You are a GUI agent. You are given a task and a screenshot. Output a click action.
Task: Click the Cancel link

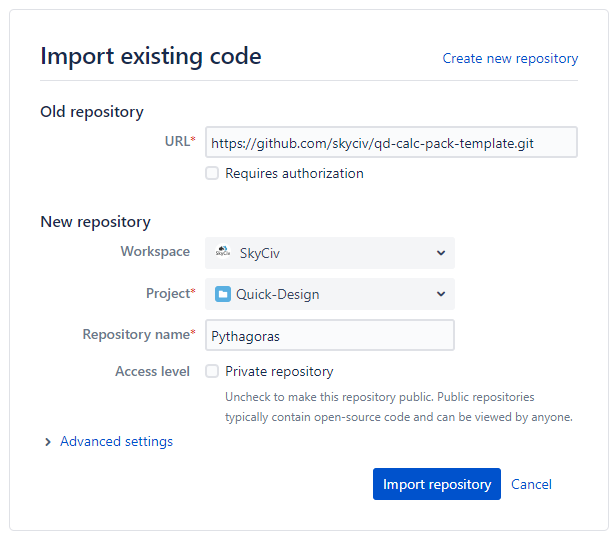click(531, 484)
